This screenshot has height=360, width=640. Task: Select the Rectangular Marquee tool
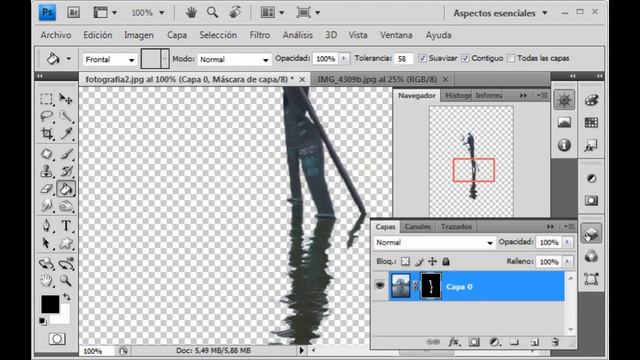coord(47,99)
